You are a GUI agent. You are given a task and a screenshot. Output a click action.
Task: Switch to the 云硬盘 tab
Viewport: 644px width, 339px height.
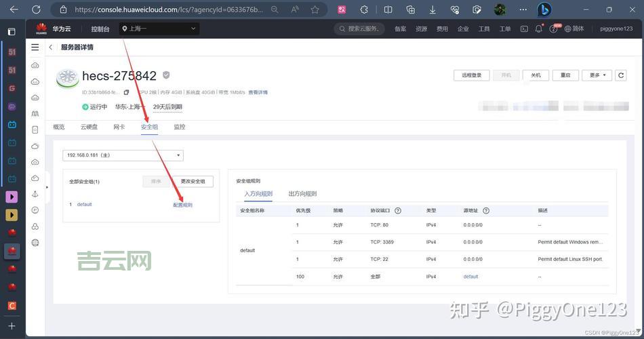click(89, 127)
